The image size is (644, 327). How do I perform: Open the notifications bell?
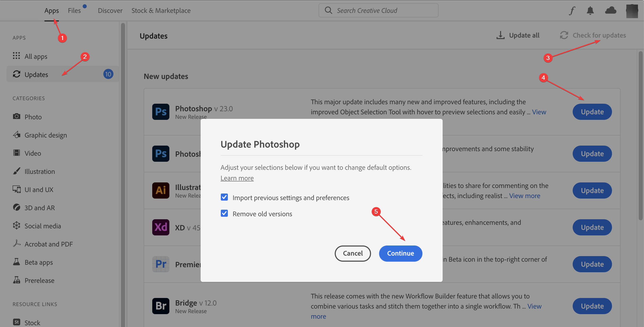tap(590, 11)
